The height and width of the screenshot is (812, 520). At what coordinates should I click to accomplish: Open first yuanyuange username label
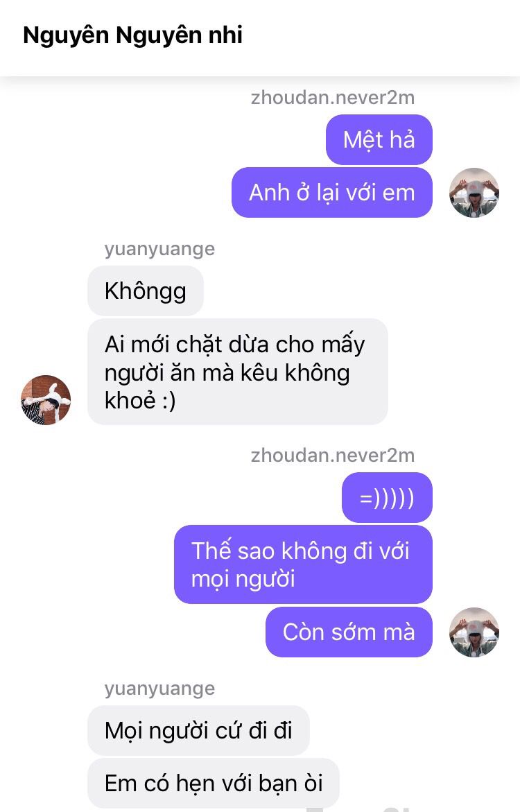point(159,248)
